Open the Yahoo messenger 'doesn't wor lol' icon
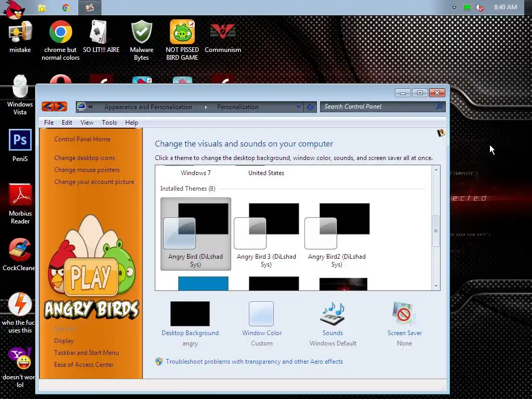The height and width of the screenshot is (399, 532). tap(19, 367)
